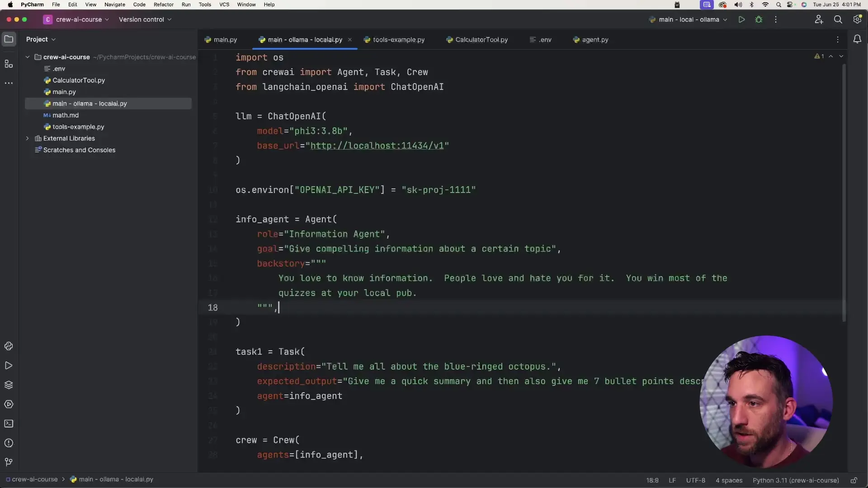Switch to the main.py editor tab
This screenshot has width=868, height=488.
(x=221, y=40)
